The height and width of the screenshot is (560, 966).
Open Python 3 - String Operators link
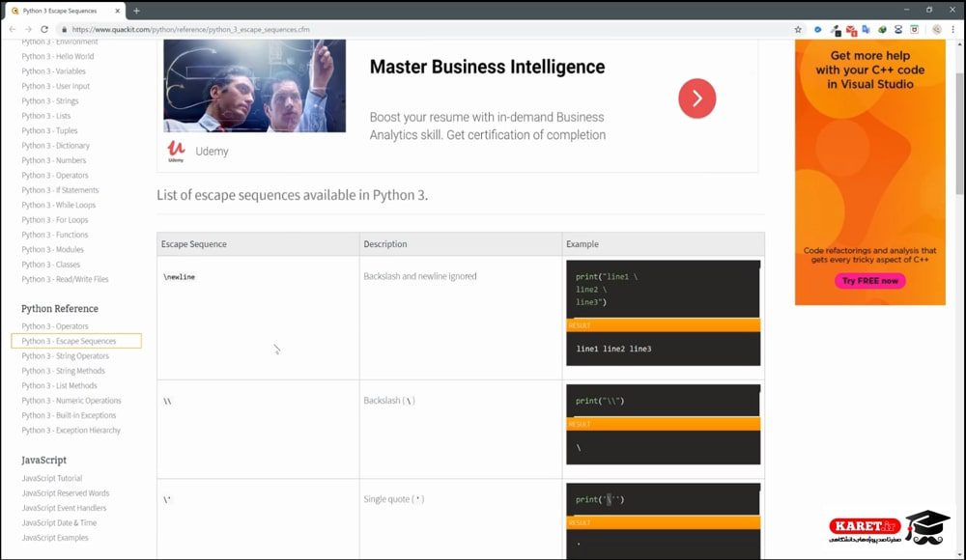coord(66,355)
